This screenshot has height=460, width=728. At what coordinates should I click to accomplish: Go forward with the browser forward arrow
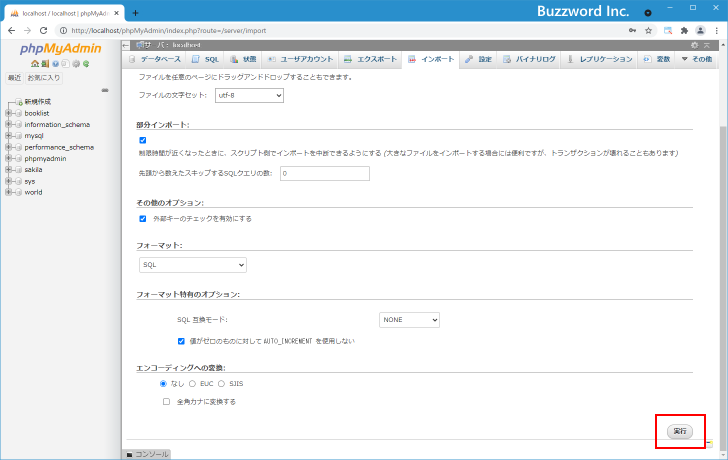pos(27,31)
